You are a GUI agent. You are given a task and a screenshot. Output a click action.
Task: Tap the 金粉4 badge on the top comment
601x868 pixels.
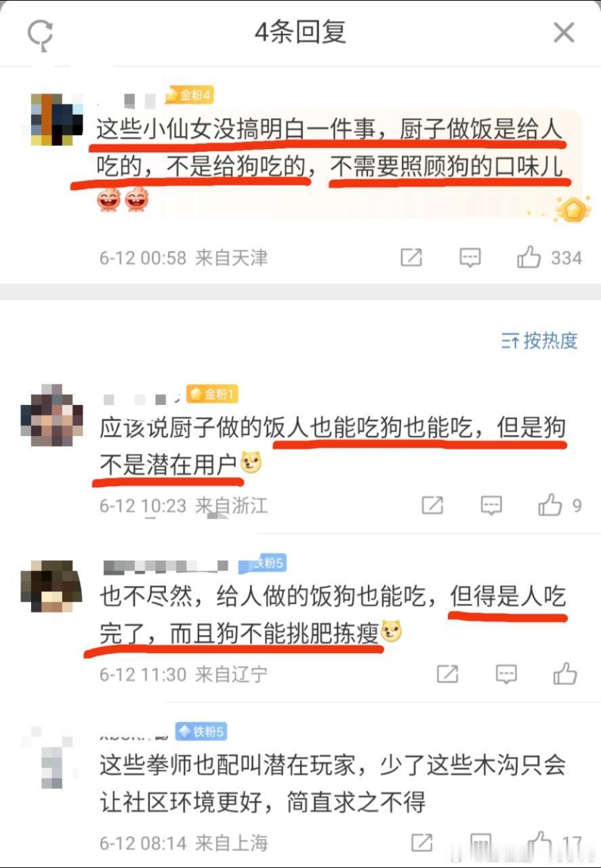pyautogui.click(x=189, y=96)
